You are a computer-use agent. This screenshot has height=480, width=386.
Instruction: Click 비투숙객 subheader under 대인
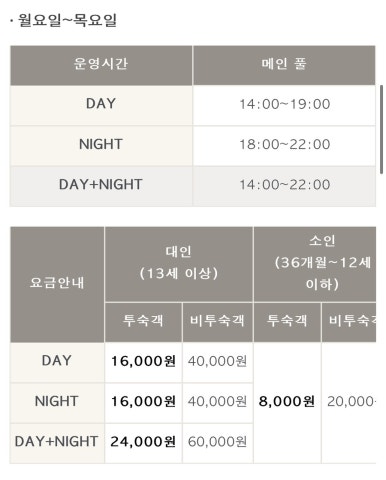[217, 322]
